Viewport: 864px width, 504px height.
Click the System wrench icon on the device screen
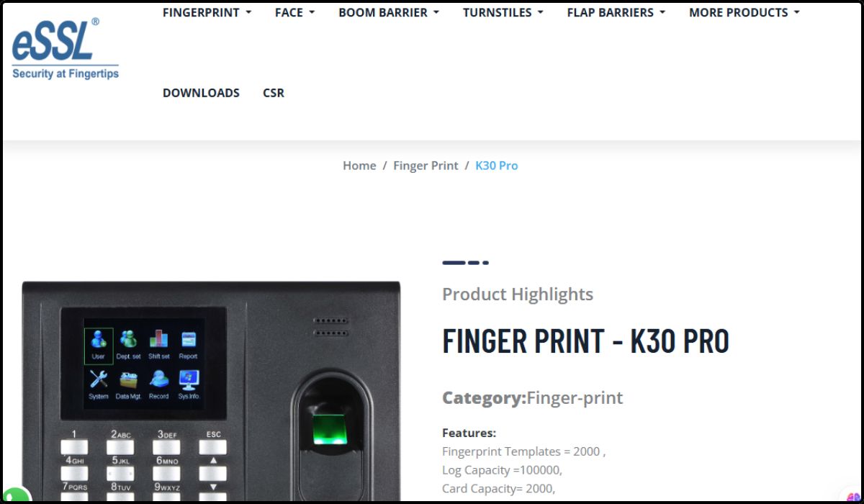[99, 386]
